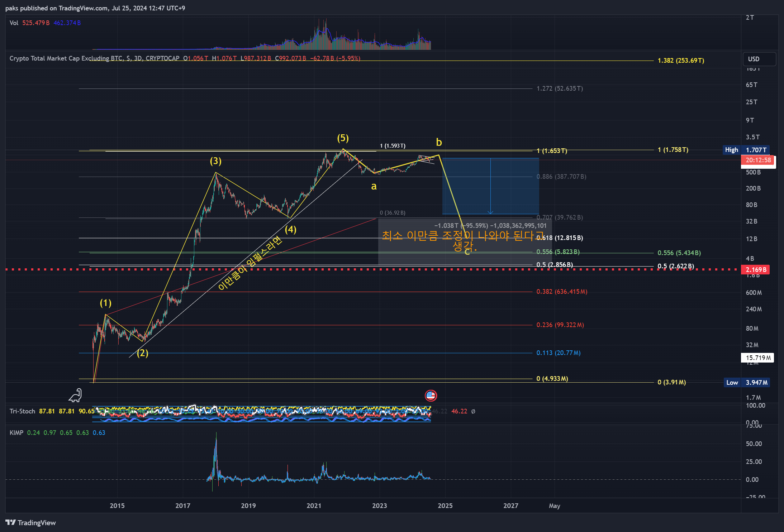
Task: Click the 462.374B volume value
Action: coord(67,23)
